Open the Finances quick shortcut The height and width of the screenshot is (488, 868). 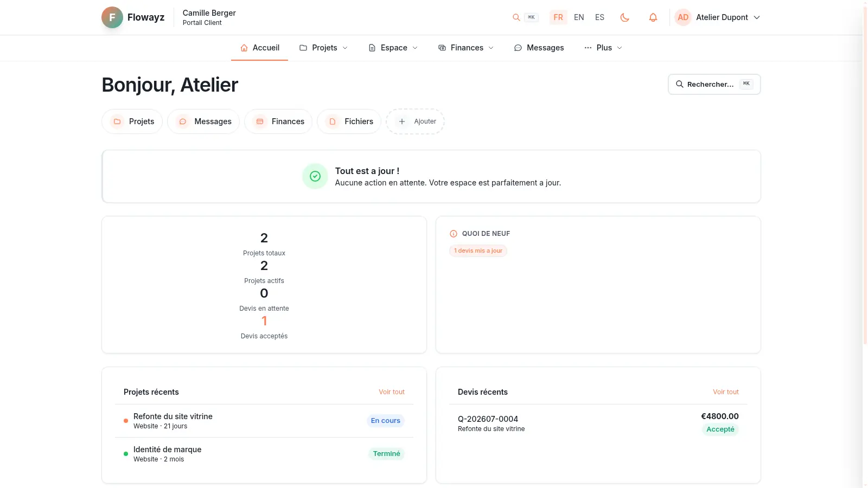coord(278,121)
